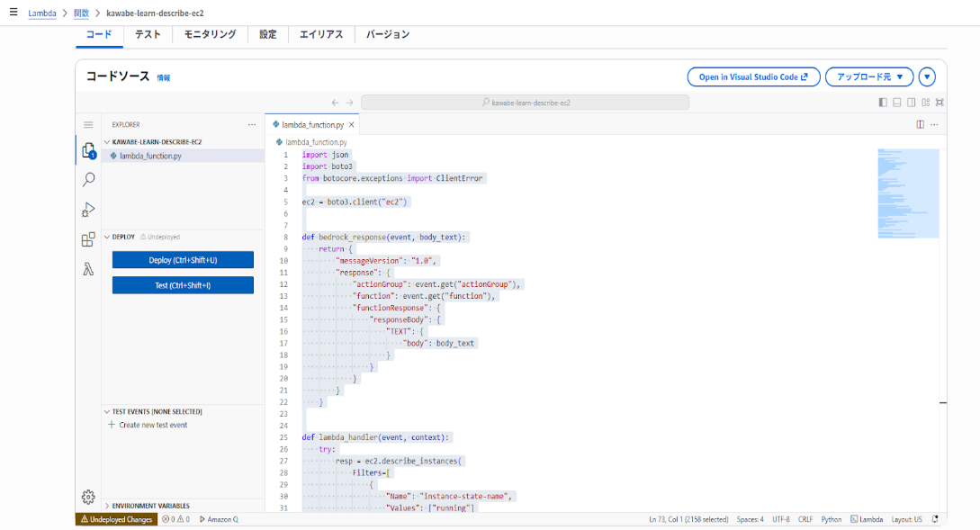
Task: Click the Test (Ctrl+Shift+I) button
Action: [183, 285]
